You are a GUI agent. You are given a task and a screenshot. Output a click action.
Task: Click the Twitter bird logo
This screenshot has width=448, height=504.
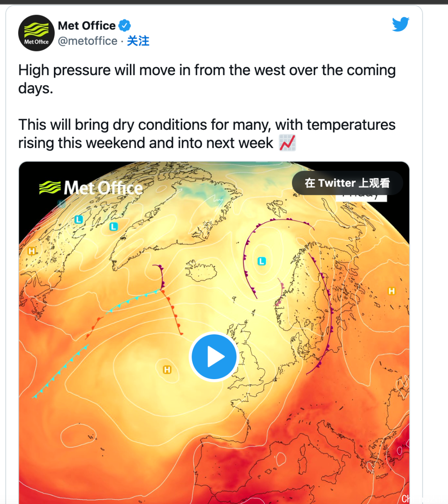coord(401,24)
